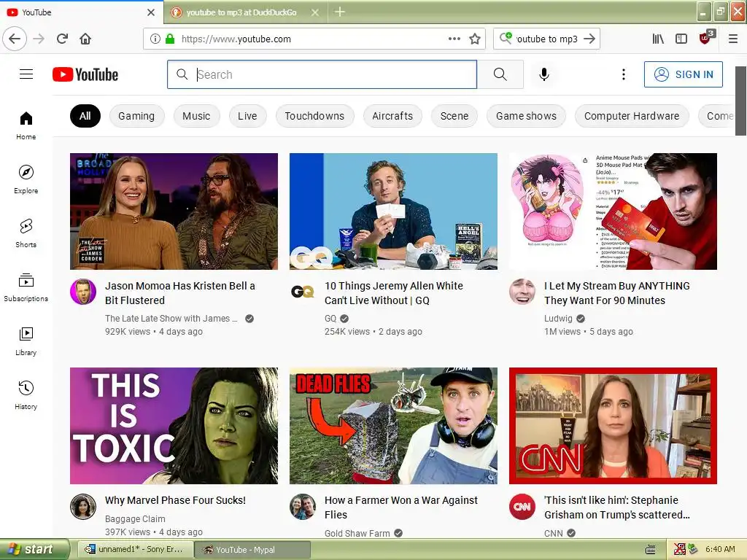
Task: Select the All filter chip
Action: [85, 116]
